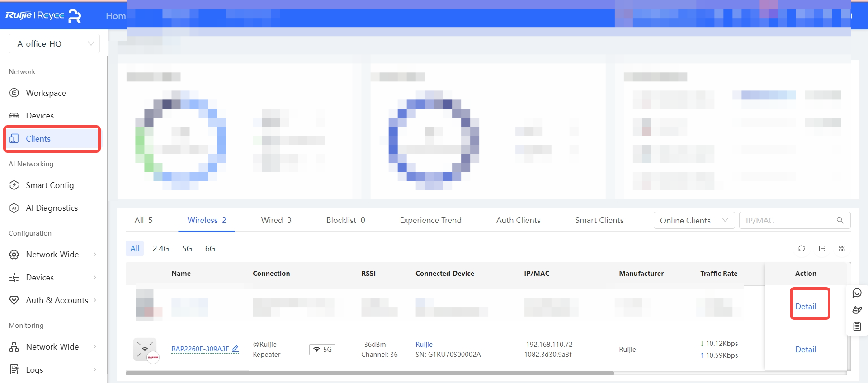
Task: Open the Online Clients filter dropdown
Action: point(693,220)
